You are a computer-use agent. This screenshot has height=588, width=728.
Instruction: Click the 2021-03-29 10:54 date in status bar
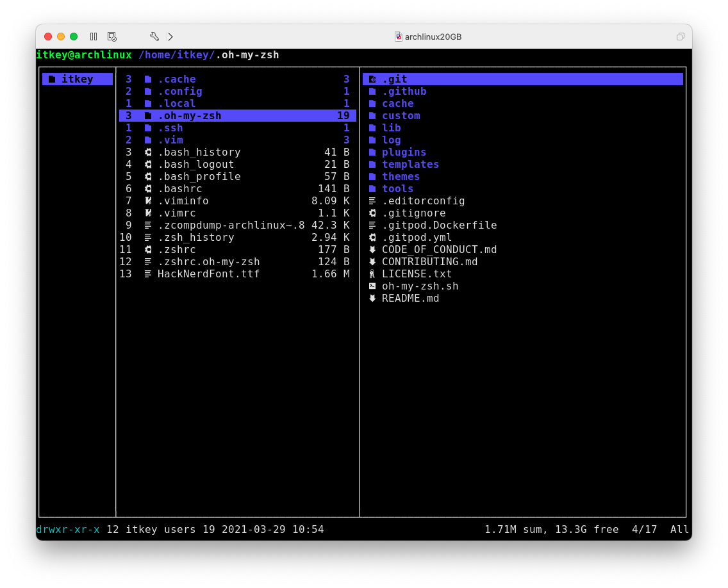[x=272, y=530]
